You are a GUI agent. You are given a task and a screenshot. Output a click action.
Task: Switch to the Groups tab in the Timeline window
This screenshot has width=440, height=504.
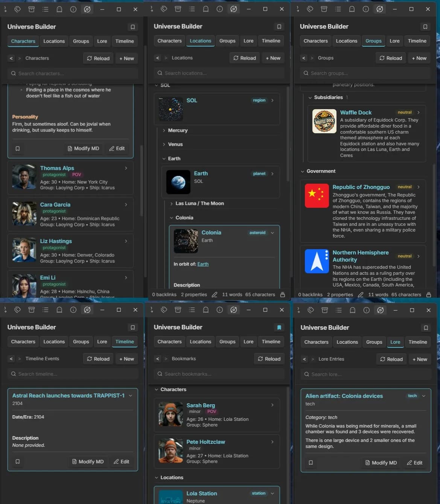pyautogui.click(x=81, y=342)
